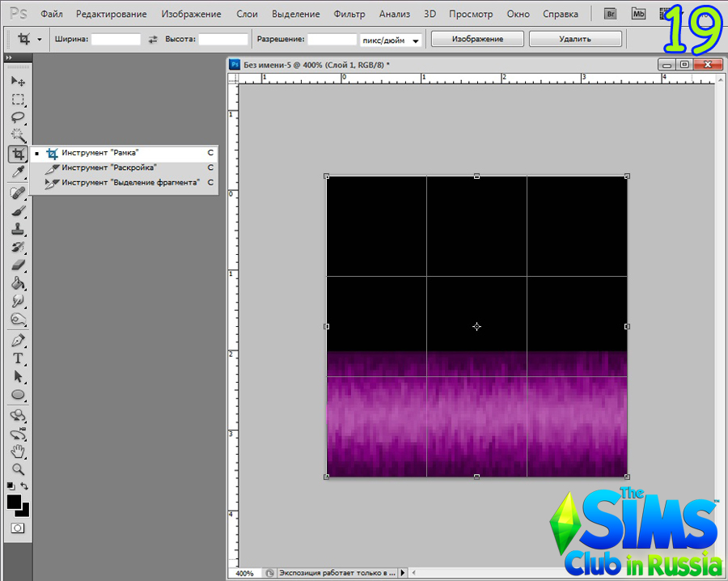This screenshot has height=581, width=728.
Task: Open the foreground color swatch
Action: tap(14, 502)
